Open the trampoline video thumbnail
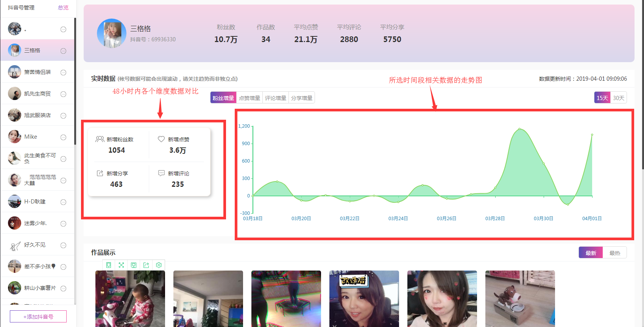This screenshot has height=327, width=644. (286, 299)
